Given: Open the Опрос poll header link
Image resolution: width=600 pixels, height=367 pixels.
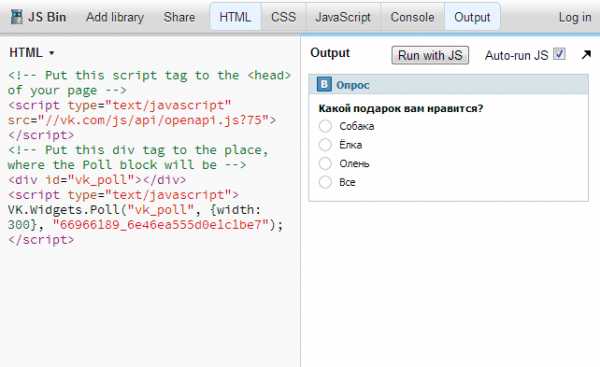Looking at the screenshot, I should (352, 85).
